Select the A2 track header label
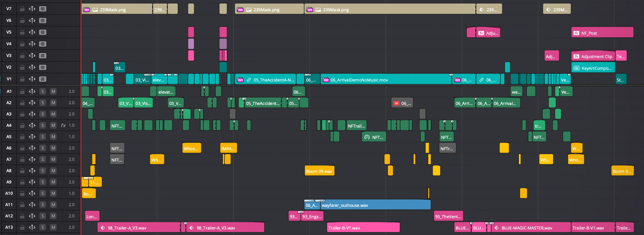The height and width of the screenshot is (235, 644). pyautogui.click(x=9, y=103)
